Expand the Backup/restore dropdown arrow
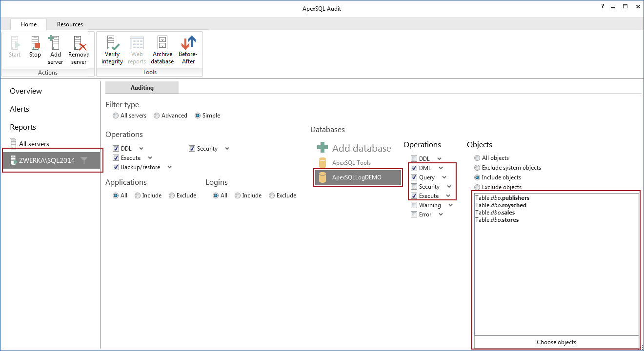 click(169, 167)
